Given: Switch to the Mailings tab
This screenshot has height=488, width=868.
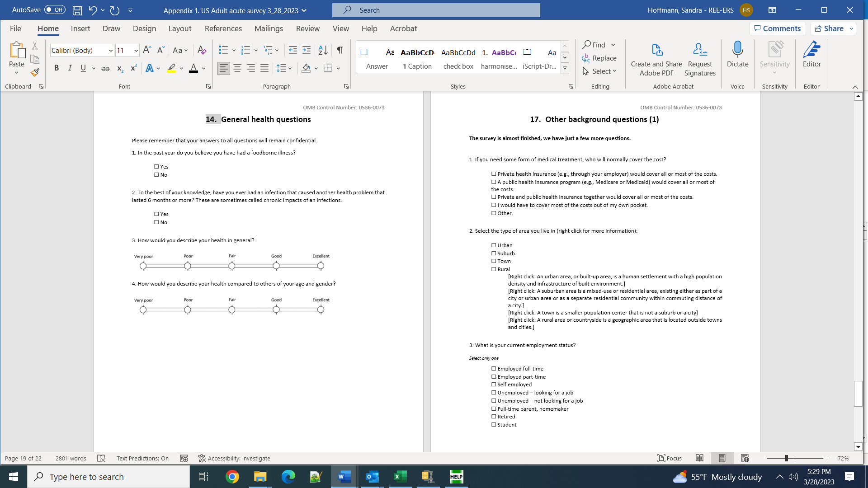Looking at the screenshot, I should (269, 28).
